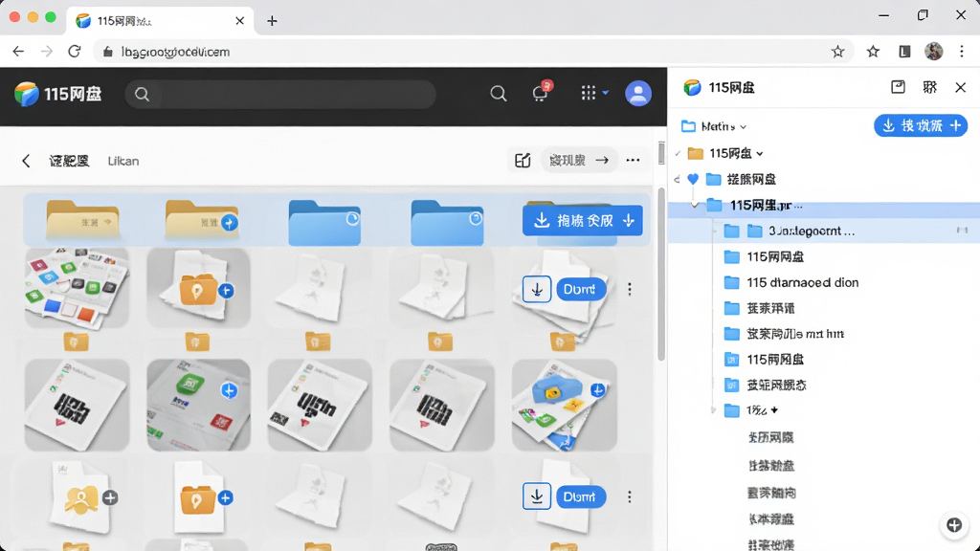Screen dimensions: 980x551
Task: Expand the tree folder starting with 1 near the bottom
Action: 713,410
